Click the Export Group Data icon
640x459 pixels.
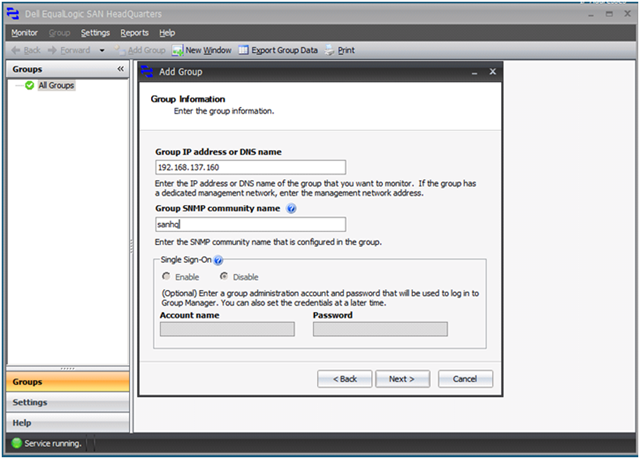(x=243, y=50)
